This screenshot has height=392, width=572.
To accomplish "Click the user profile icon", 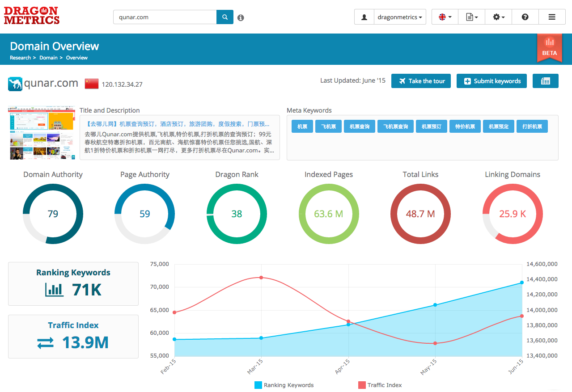I will pos(364,17).
